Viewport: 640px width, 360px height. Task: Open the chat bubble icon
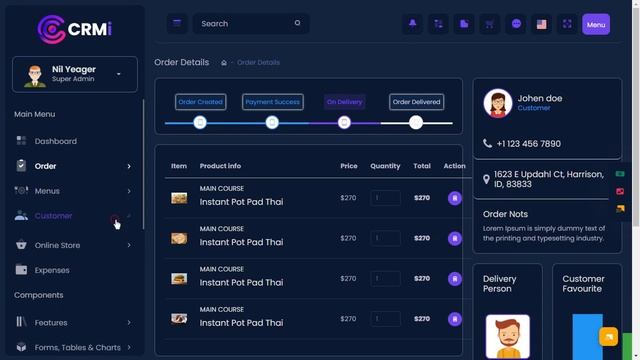pyautogui.click(x=516, y=24)
